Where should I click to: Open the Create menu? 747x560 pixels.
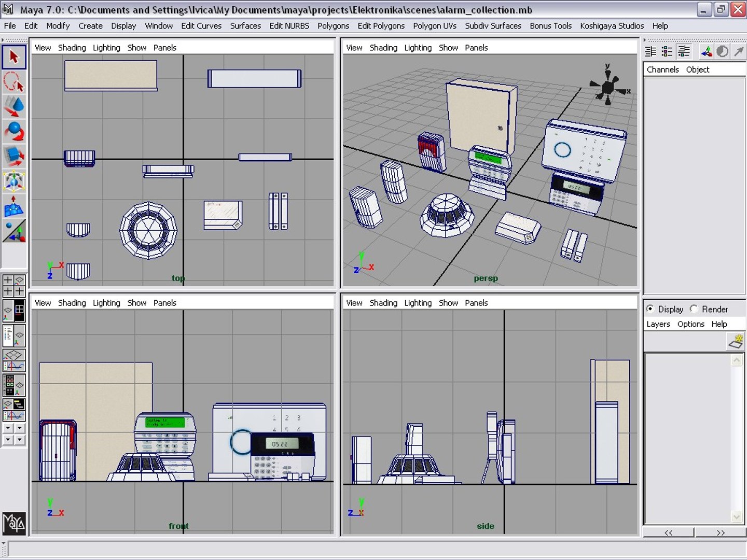(x=90, y=26)
